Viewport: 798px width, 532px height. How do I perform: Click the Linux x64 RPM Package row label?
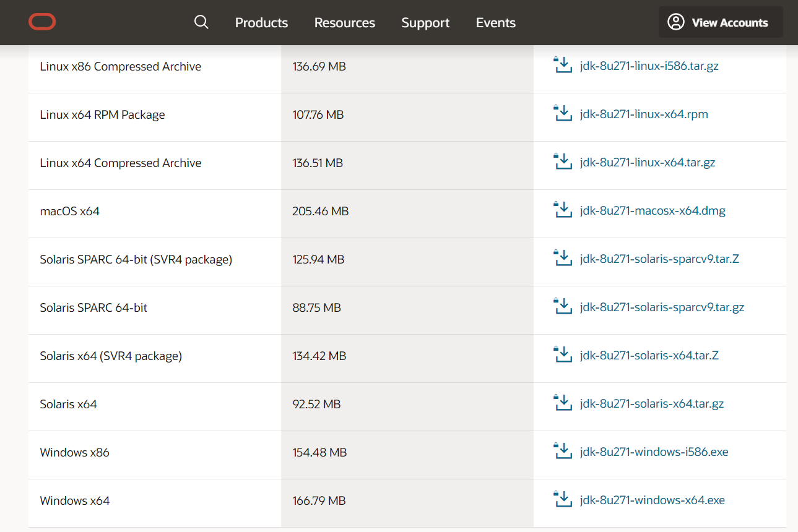point(102,114)
